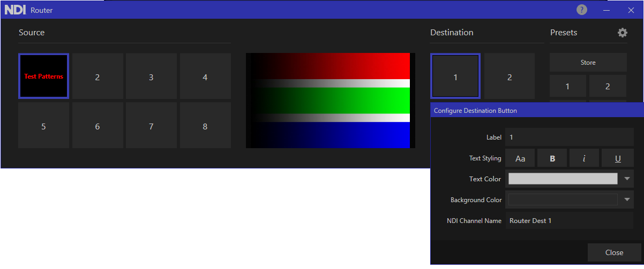Screen dimensions: 644x269
Task: Select the Test Patterns source
Action: [43, 76]
